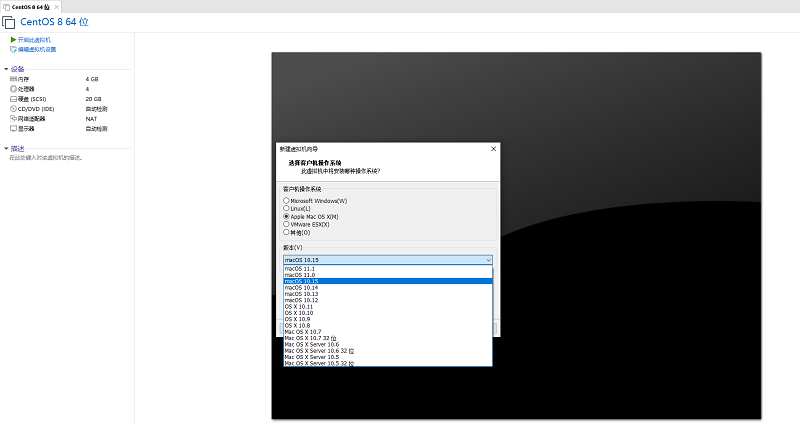
Task: Select the 内存 device row label
Action: click(23, 79)
